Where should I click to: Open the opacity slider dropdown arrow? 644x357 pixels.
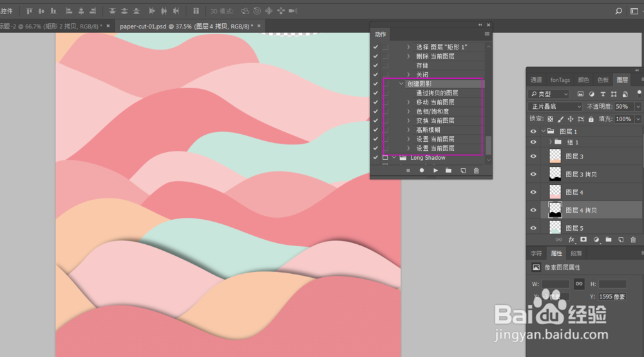click(x=638, y=106)
